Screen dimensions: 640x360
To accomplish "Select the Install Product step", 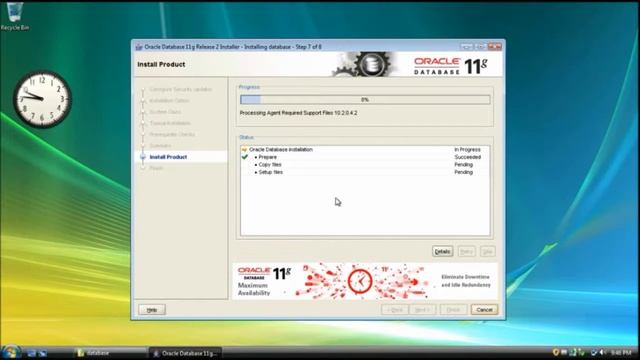I will [x=168, y=157].
